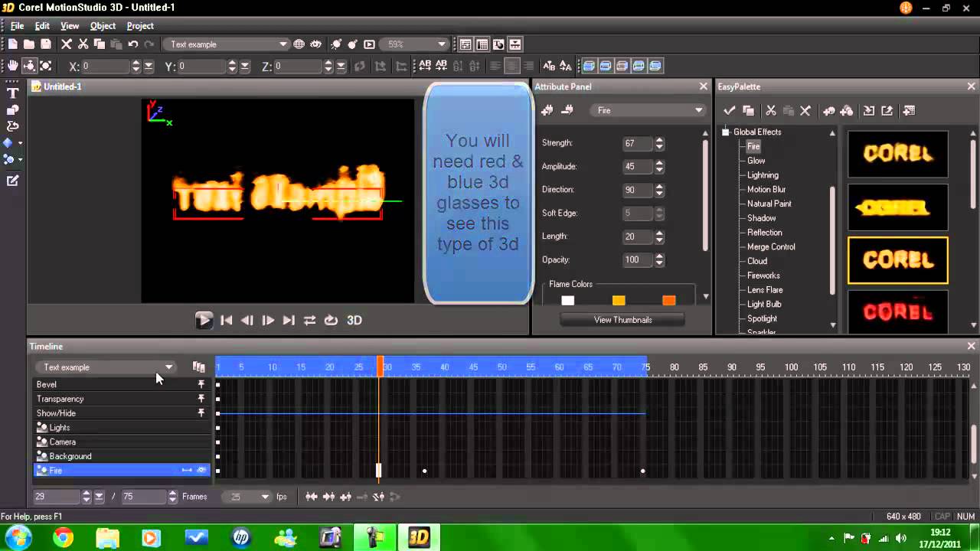Open the Object menu
Screen dimensions: 980x551
[103, 26]
